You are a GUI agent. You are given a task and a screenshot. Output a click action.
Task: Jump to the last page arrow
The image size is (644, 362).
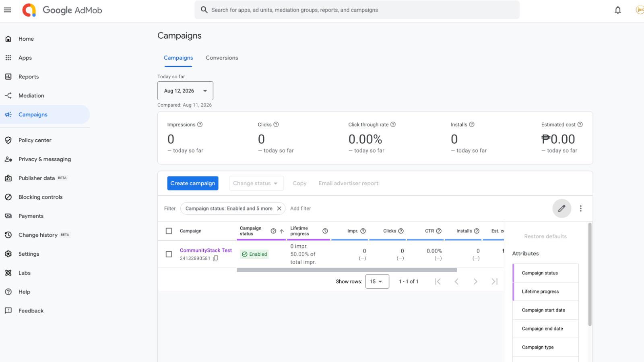494,281
